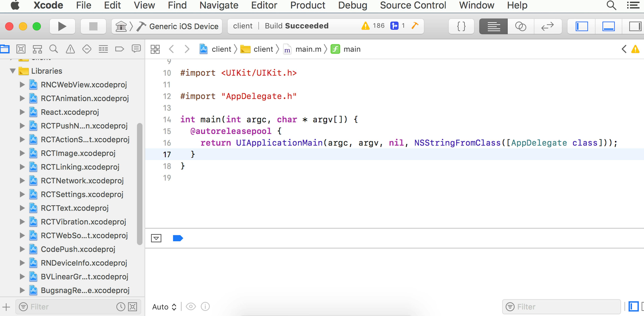The height and width of the screenshot is (316, 644).
Task: Open the Source Control menu
Action: [413, 5]
